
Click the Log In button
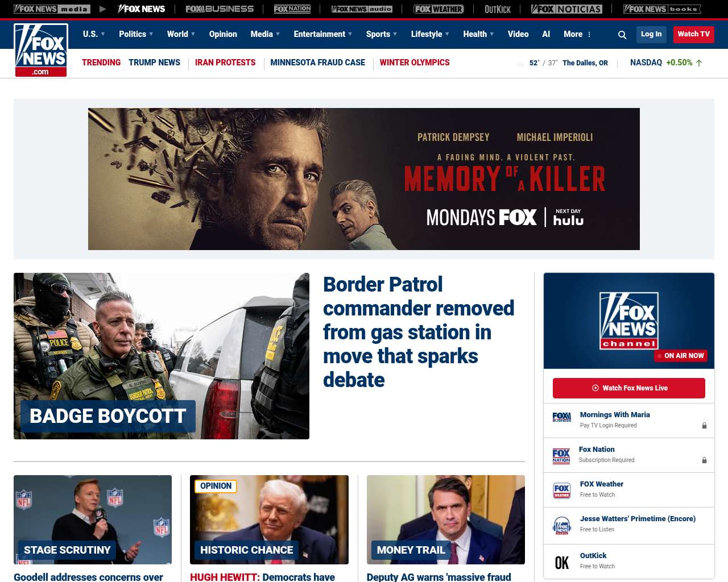pyautogui.click(x=651, y=34)
